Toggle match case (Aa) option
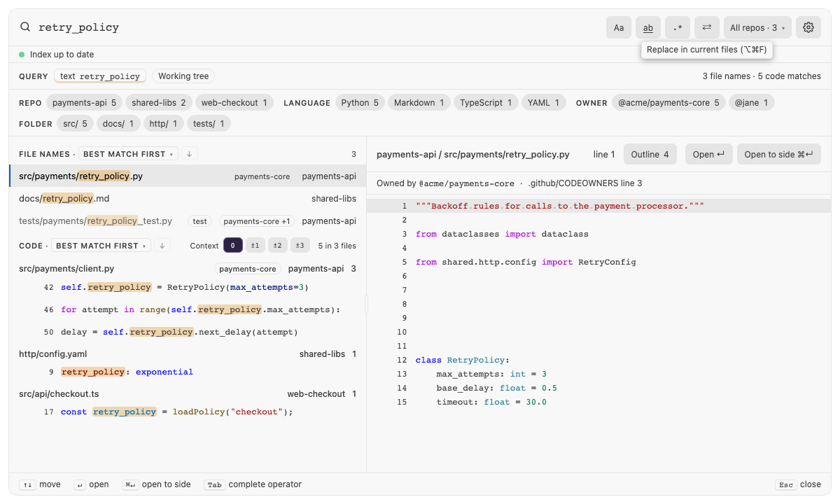Viewport: 840px width, 504px height. click(619, 27)
